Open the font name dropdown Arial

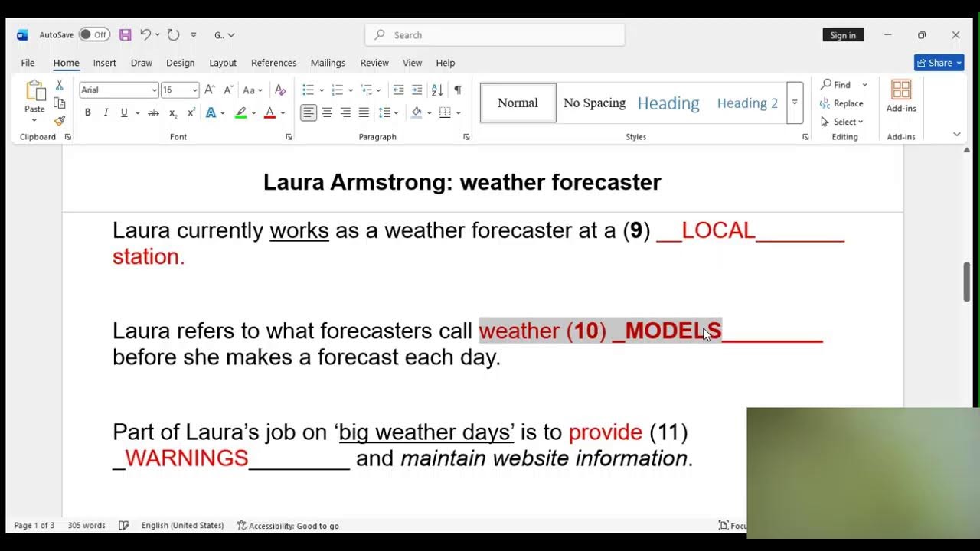point(154,90)
